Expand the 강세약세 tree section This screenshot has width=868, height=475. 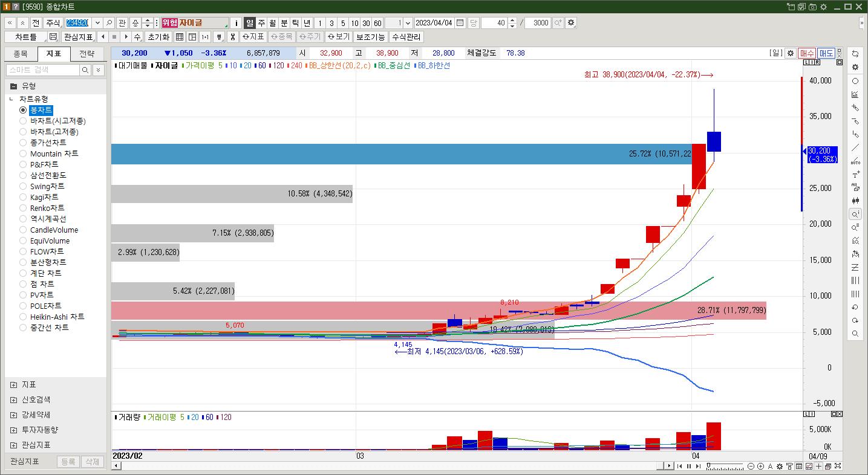(x=14, y=415)
